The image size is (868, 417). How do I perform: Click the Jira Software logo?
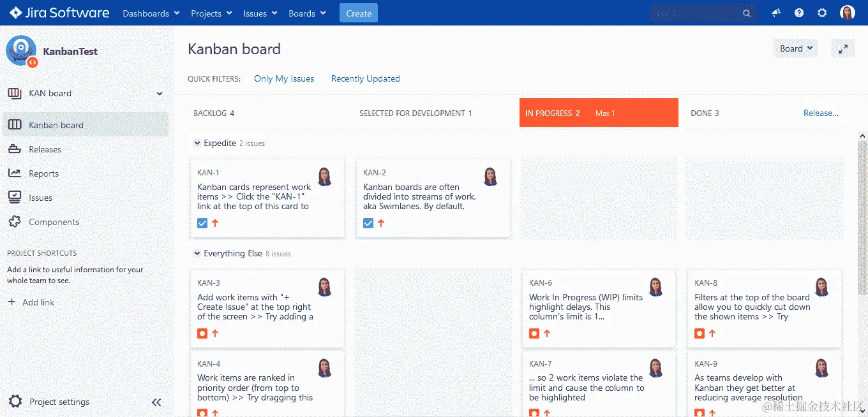[x=59, y=13]
